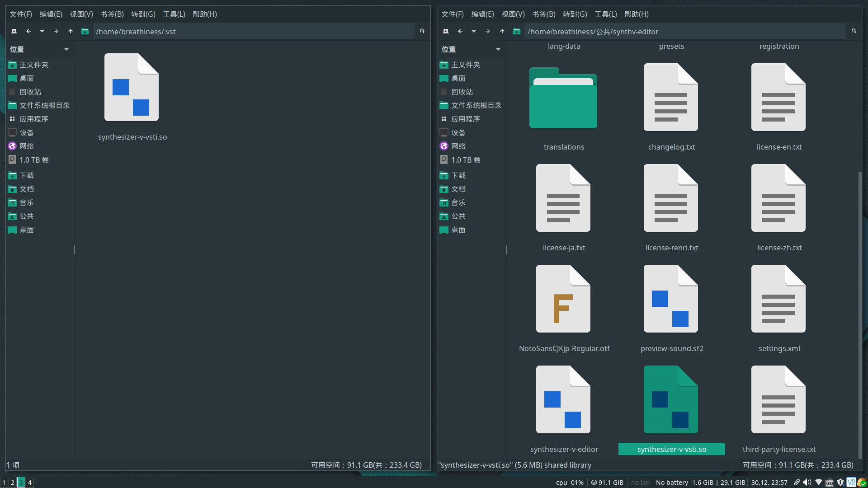Screen dimensions: 868x488
Task: Click the volume icon in system tray
Action: (x=807, y=482)
